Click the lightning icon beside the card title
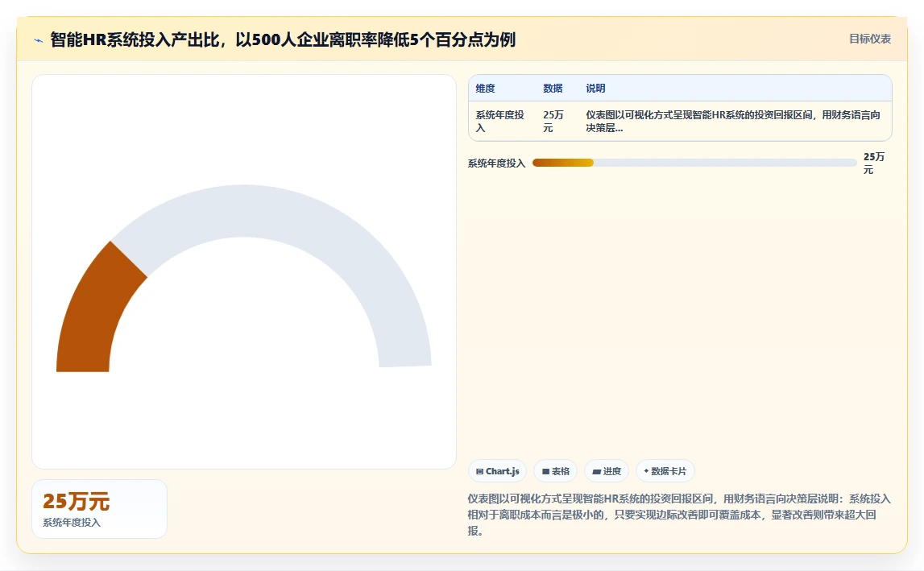Viewport: 924px width, 571px height. (x=39, y=40)
